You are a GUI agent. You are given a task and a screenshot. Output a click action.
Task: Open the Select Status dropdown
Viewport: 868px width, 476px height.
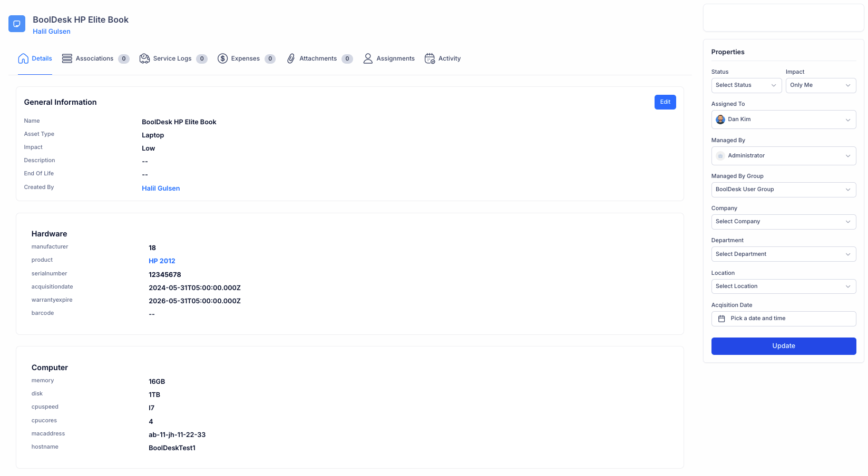746,85
